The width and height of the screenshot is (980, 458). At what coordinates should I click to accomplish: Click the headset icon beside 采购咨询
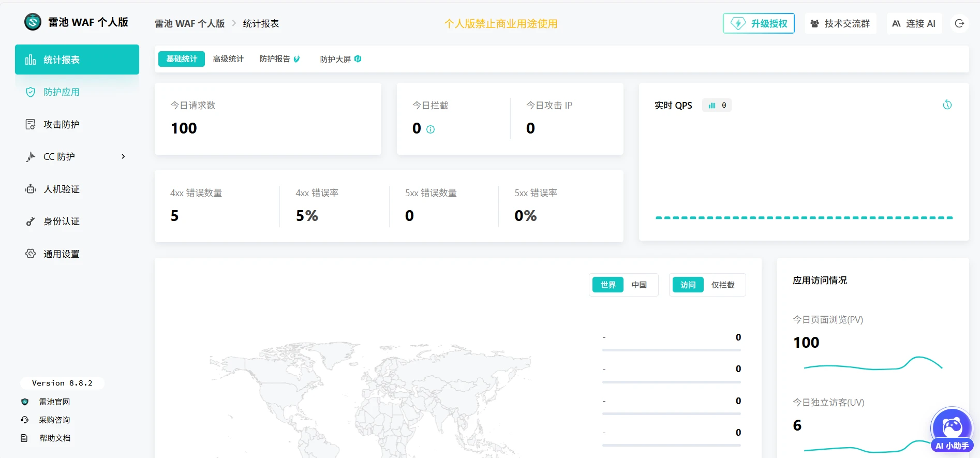24,420
